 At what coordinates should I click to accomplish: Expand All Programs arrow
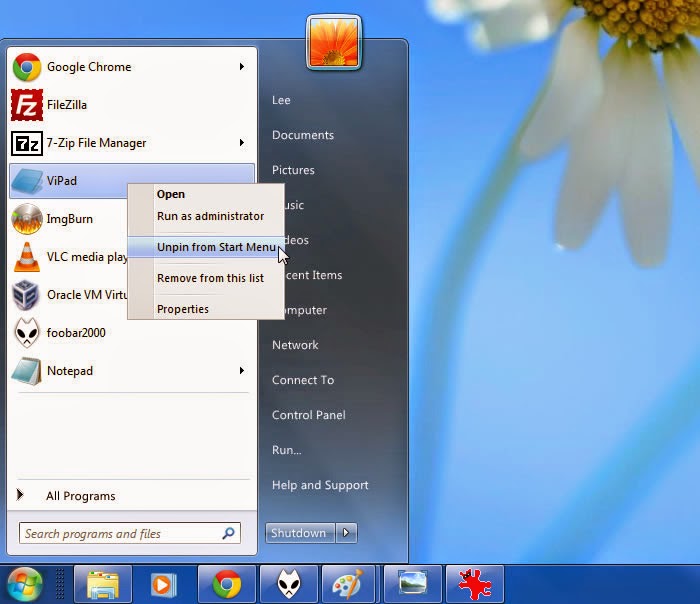[x=20, y=495]
